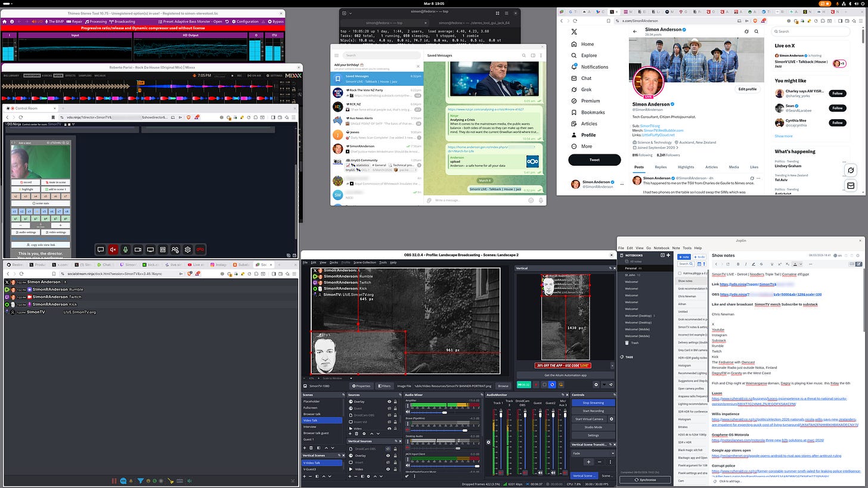This screenshot has height=488, width=868.
Task: Apply italic in Joplin editor toolbar
Action: tap(746, 264)
